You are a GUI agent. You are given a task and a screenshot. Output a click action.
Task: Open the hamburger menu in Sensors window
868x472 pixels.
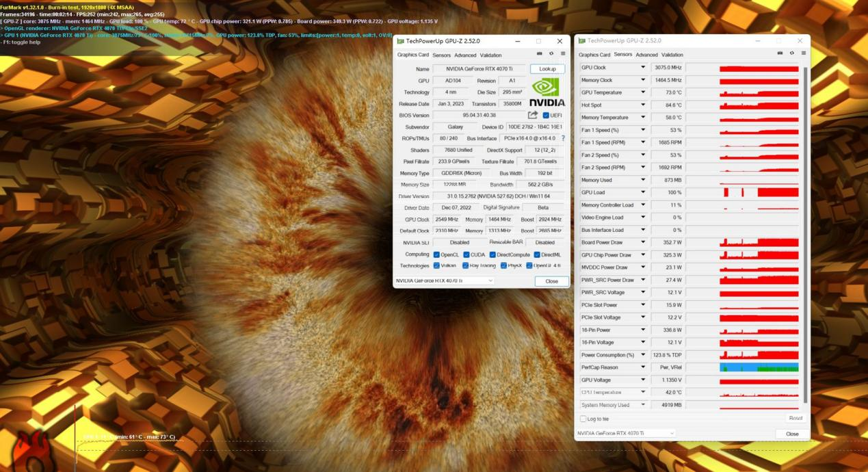[x=804, y=53]
